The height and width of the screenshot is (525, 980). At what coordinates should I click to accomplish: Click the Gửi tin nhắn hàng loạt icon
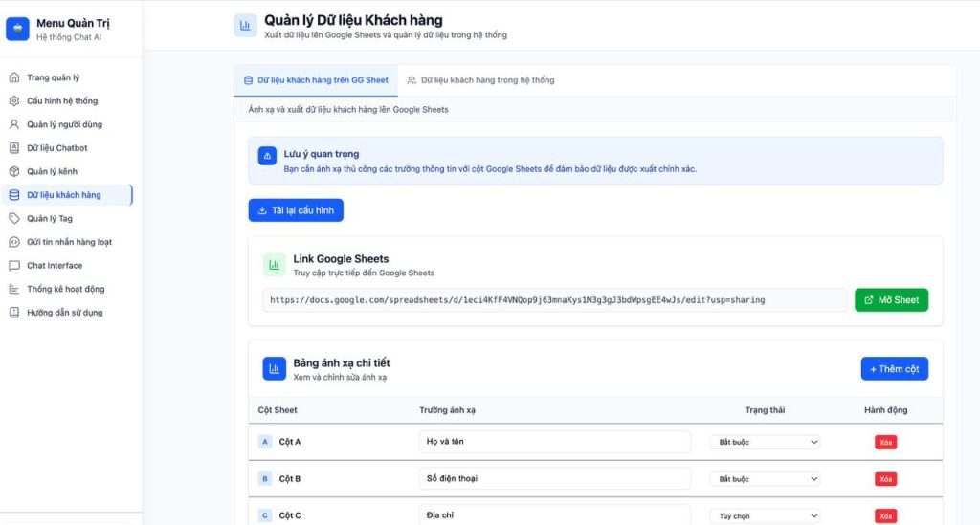click(x=14, y=242)
